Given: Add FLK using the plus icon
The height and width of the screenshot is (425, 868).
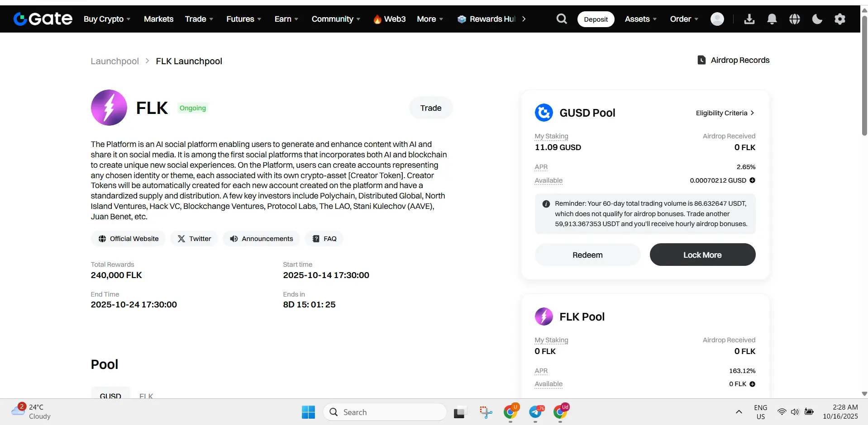Looking at the screenshot, I should pyautogui.click(x=752, y=384).
